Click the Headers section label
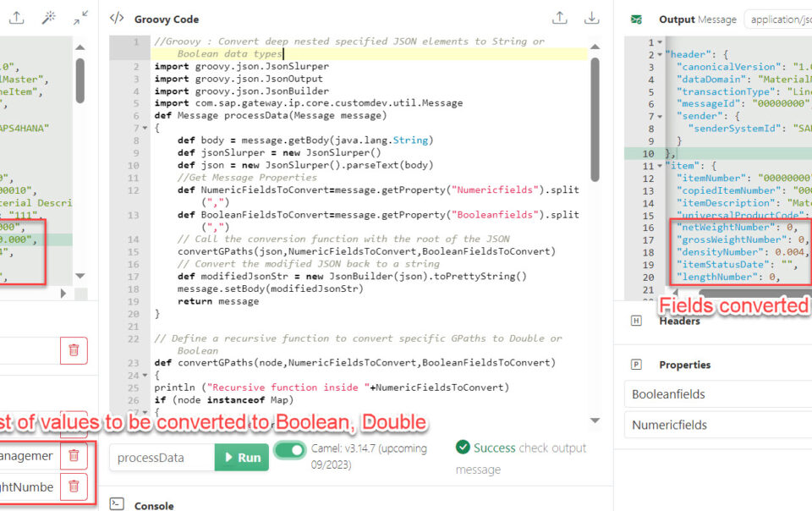Screen dimensions: 812x511 tap(679, 321)
